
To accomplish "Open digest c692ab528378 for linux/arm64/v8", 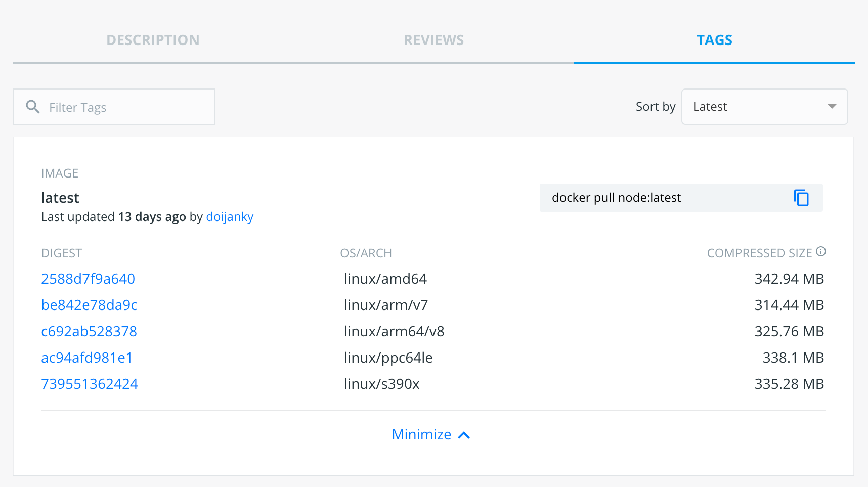I will pyautogui.click(x=89, y=331).
